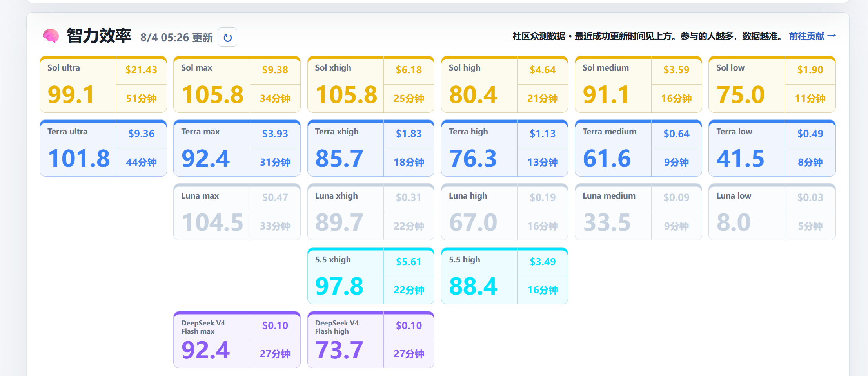Click the Terra max card title
The image size is (868, 376).
(200, 132)
